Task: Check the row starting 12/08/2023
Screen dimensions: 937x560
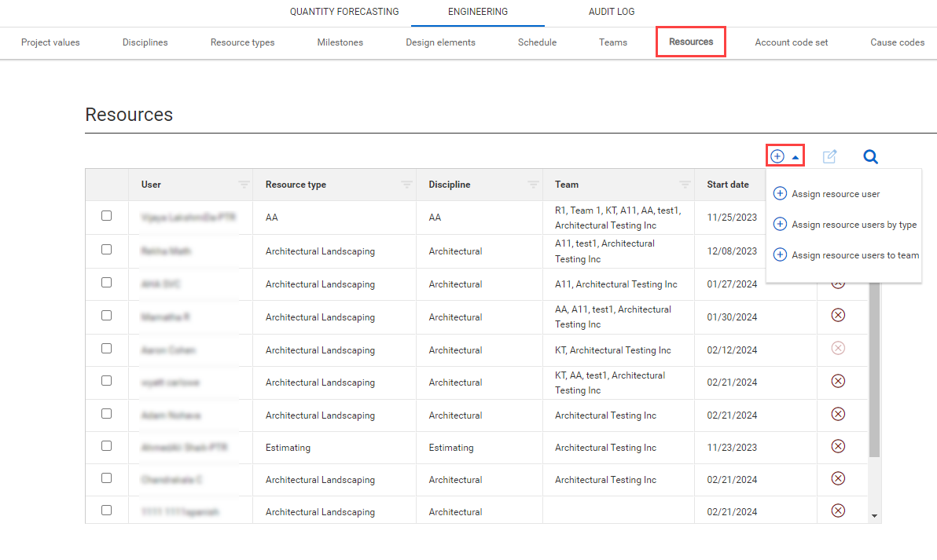Action: click(107, 250)
